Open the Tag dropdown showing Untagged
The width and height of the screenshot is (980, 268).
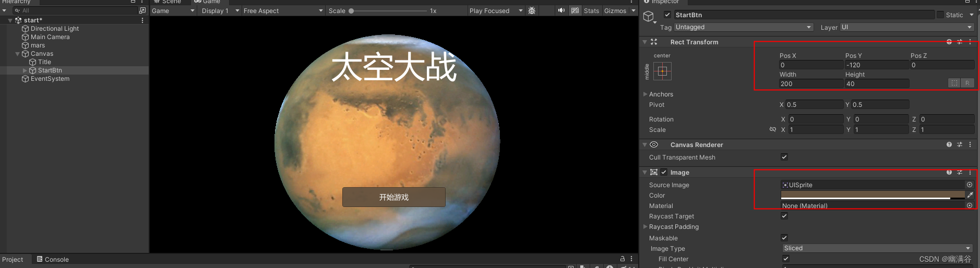click(x=744, y=27)
